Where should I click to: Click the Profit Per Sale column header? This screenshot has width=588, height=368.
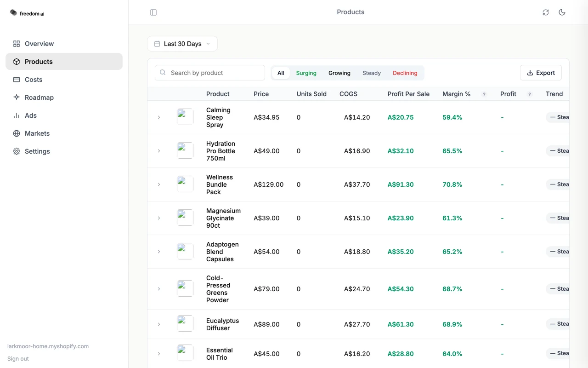[x=408, y=94]
